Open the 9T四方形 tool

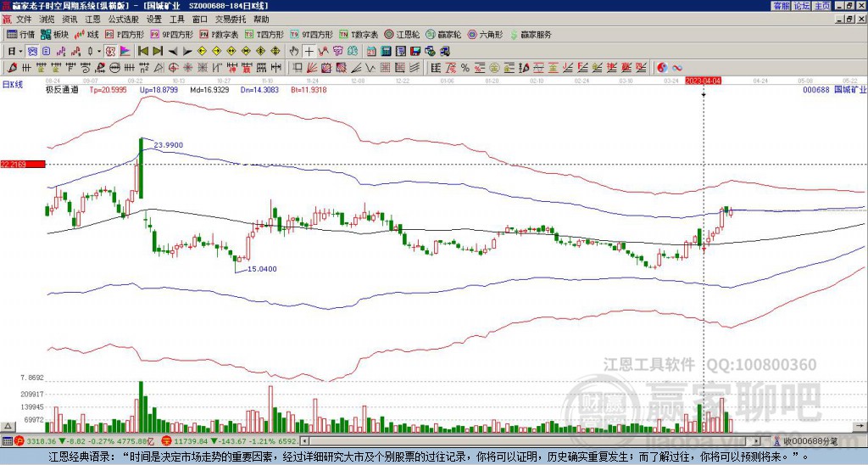312,34
